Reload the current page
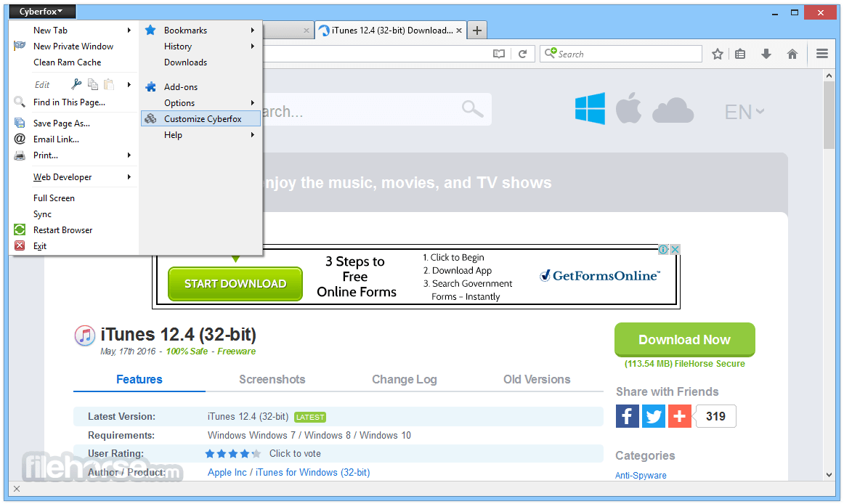This screenshot has height=504, width=844. point(523,54)
